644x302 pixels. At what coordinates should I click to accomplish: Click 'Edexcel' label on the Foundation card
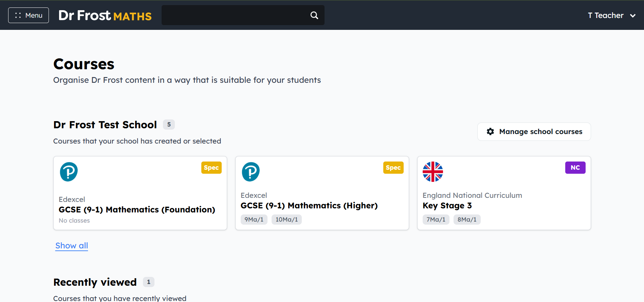point(72,200)
